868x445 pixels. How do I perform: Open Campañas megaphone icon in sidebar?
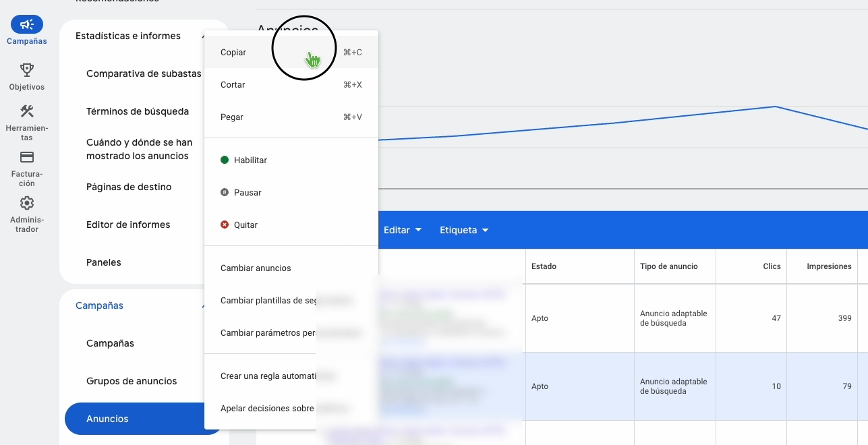[x=27, y=25]
